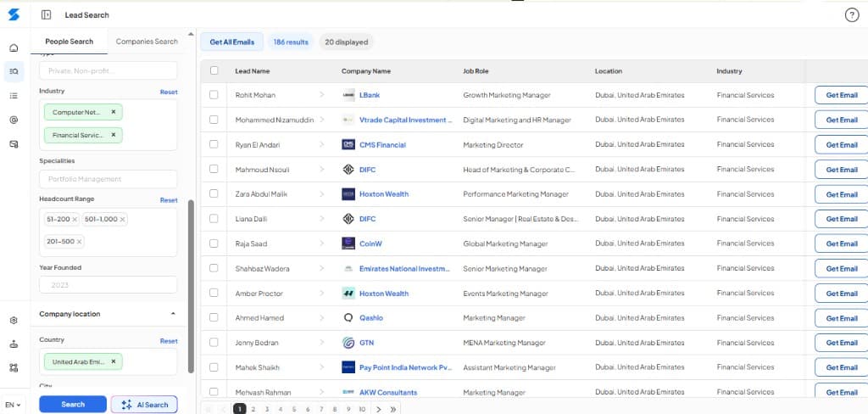
Task: Select the checkbox for Liana Dalli
Action: [214, 218]
